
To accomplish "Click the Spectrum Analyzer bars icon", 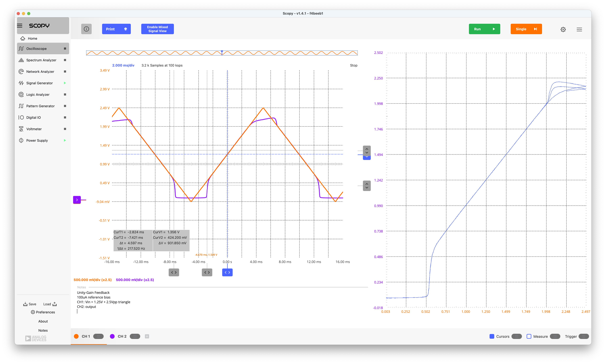I will click(21, 60).
